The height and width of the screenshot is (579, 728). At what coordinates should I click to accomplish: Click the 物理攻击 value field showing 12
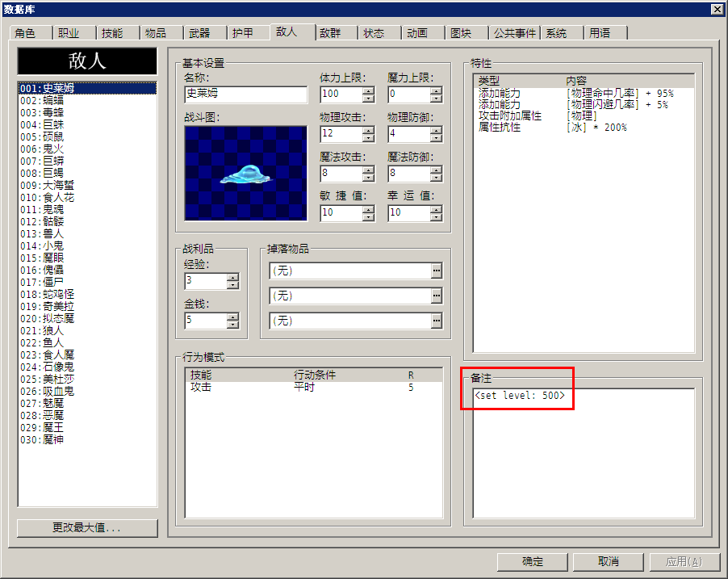pos(341,134)
